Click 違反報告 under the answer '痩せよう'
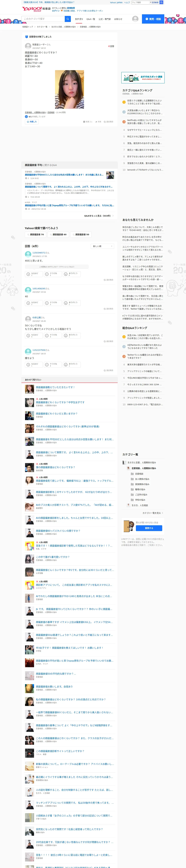The width and height of the screenshot is (186, 868). pyautogui.click(x=108, y=370)
